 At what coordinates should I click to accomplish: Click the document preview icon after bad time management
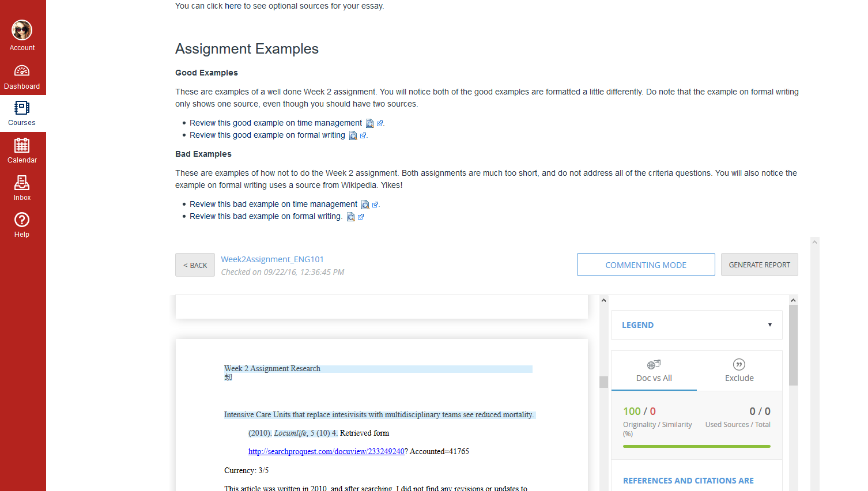pyautogui.click(x=365, y=203)
